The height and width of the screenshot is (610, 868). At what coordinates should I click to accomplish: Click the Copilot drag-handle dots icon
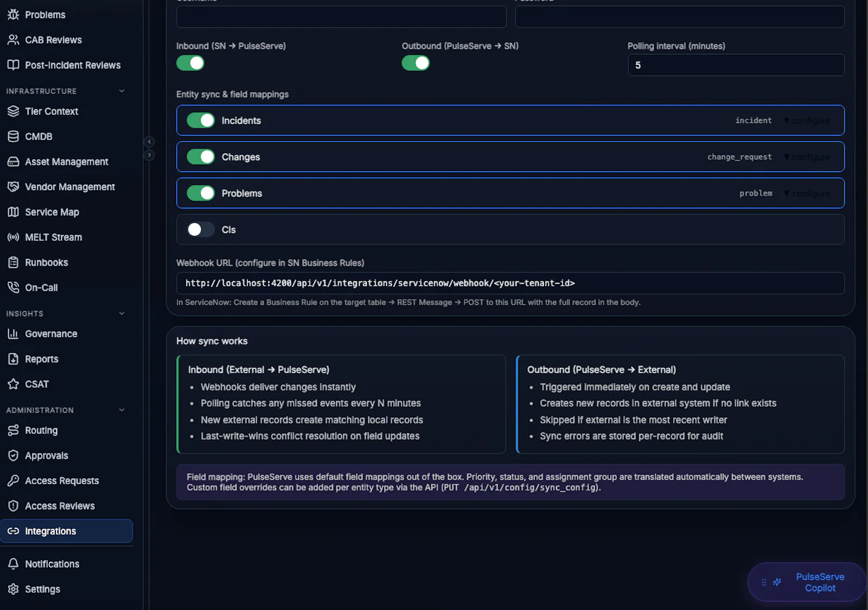click(764, 582)
